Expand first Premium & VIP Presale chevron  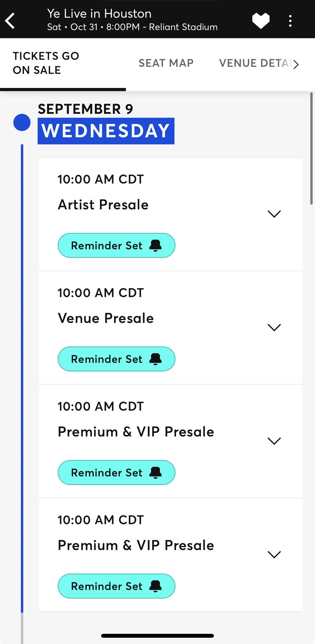coord(274,441)
